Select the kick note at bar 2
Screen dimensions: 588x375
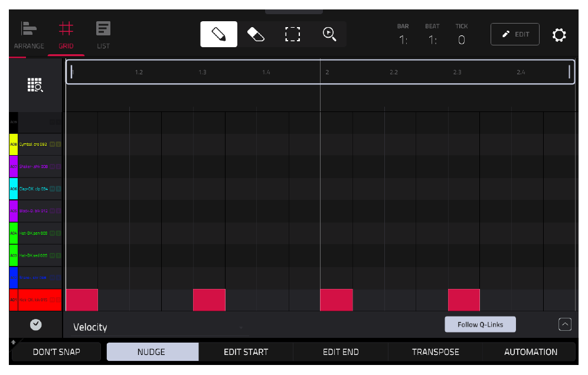pyautogui.click(x=337, y=300)
